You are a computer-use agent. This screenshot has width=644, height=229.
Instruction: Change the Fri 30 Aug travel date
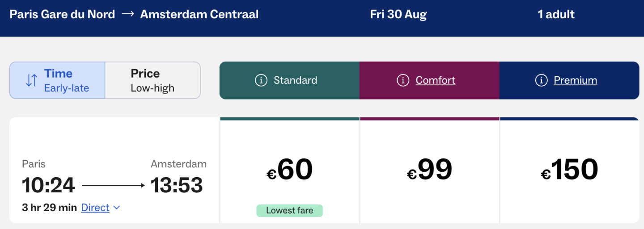[x=398, y=14]
